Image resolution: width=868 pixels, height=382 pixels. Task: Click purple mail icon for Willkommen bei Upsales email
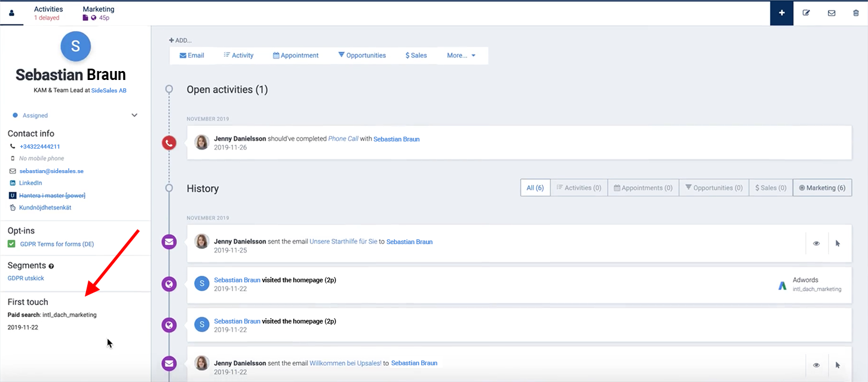pos(169,363)
